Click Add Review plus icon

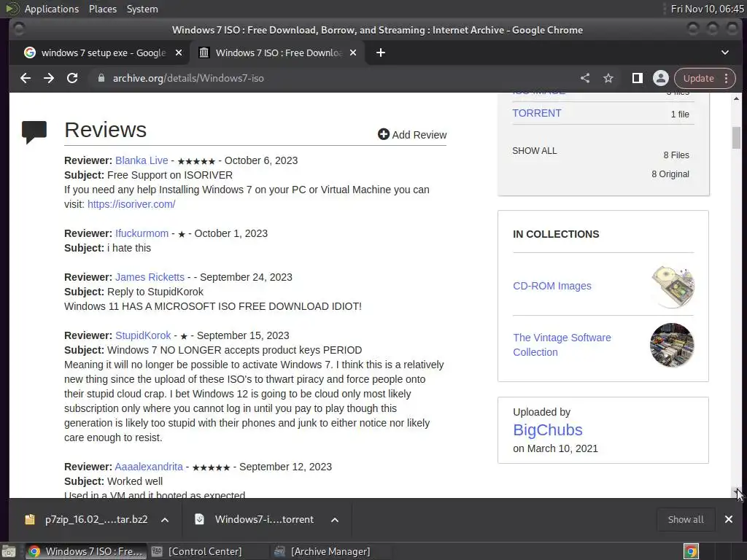(384, 134)
